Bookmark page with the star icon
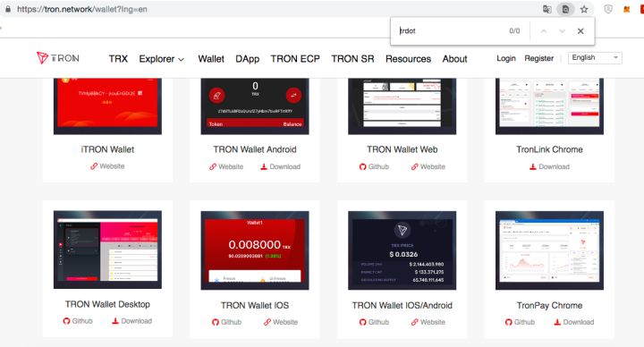The height and width of the screenshot is (347, 644). (584, 9)
